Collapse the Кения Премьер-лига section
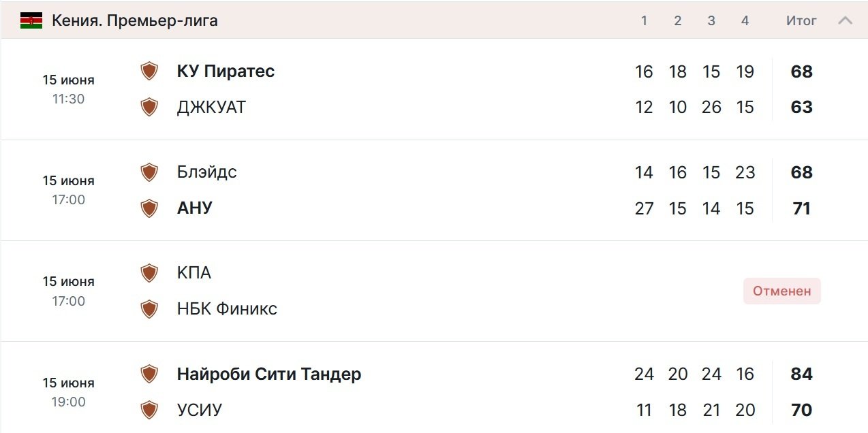Screen dimensions: 868x433 (845, 20)
